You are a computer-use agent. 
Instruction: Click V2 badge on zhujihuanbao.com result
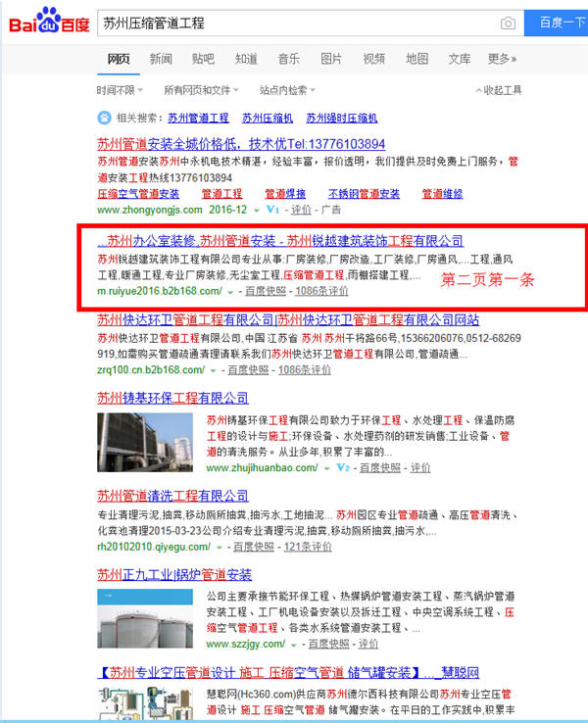343,467
